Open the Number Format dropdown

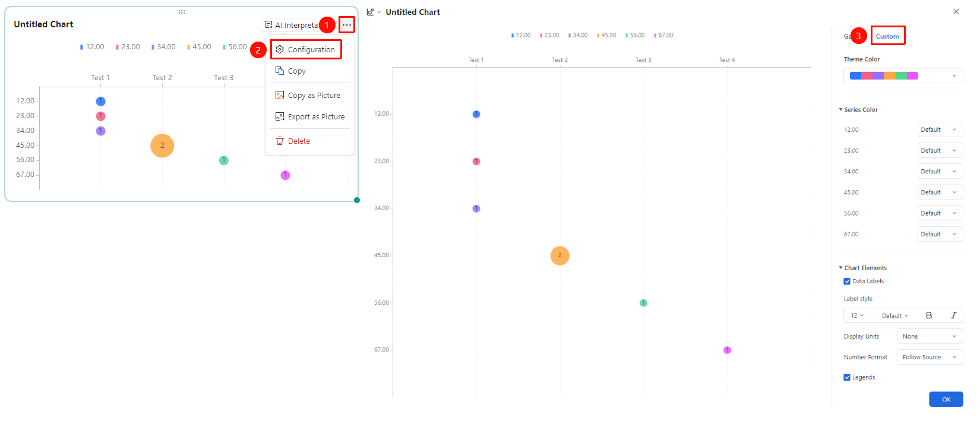point(930,357)
